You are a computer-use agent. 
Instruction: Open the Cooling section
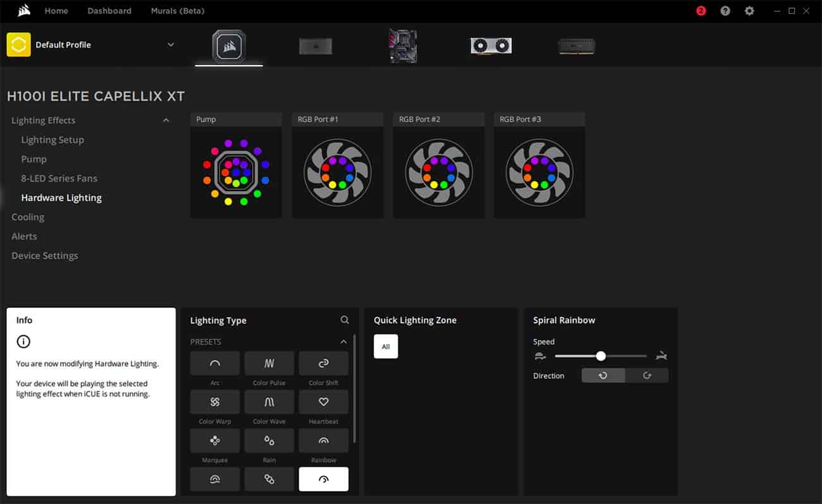(28, 217)
